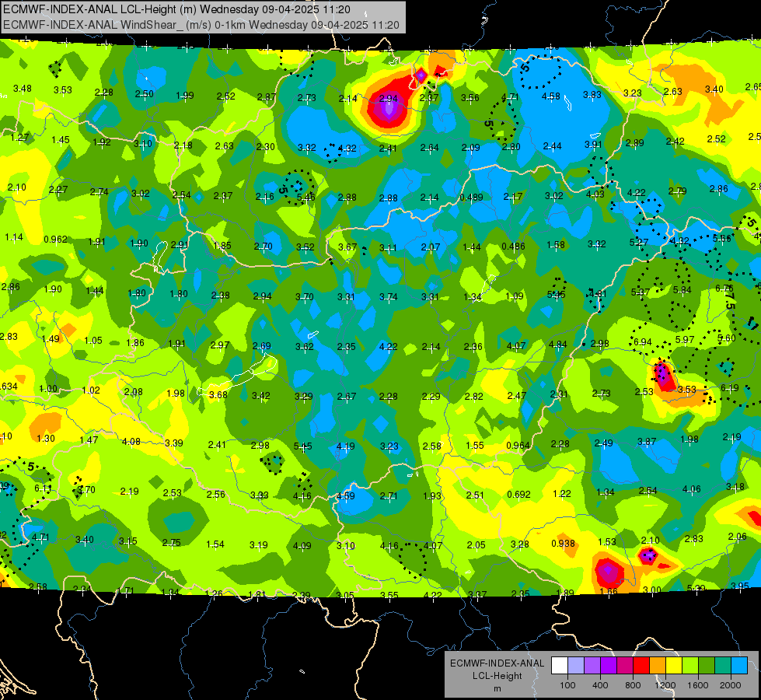
Task: Click the legend tick label 100
Action: point(567,685)
